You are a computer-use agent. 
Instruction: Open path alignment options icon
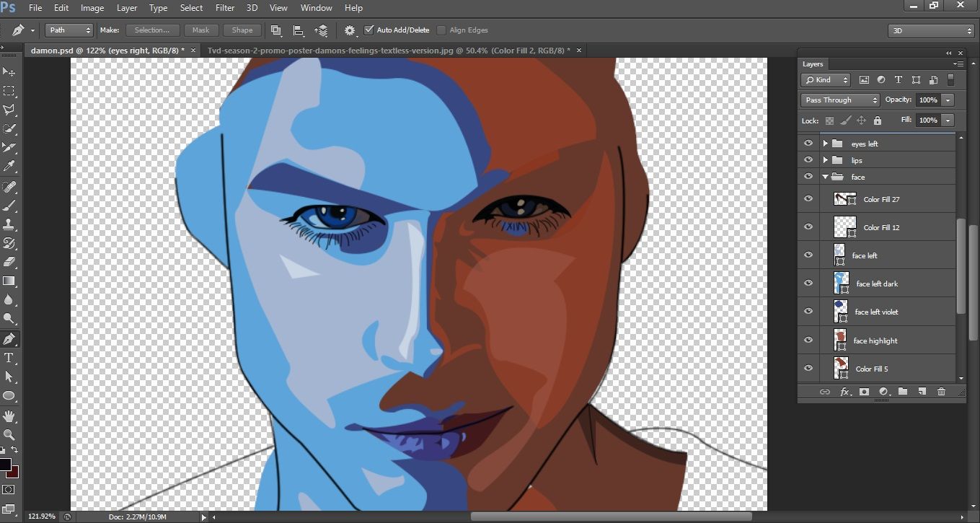(x=298, y=30)
